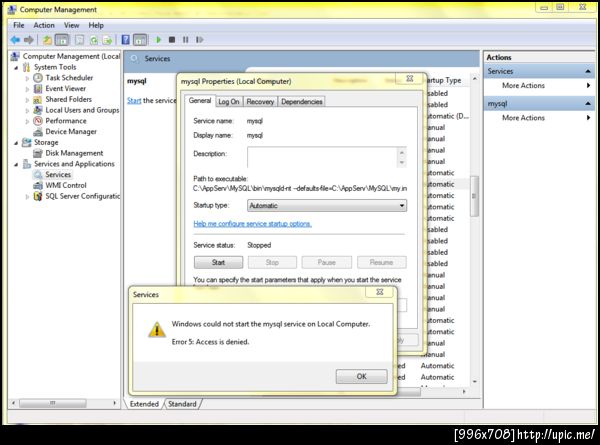
Task: Collapse the Storage tree node
Action: click(16, 143)
